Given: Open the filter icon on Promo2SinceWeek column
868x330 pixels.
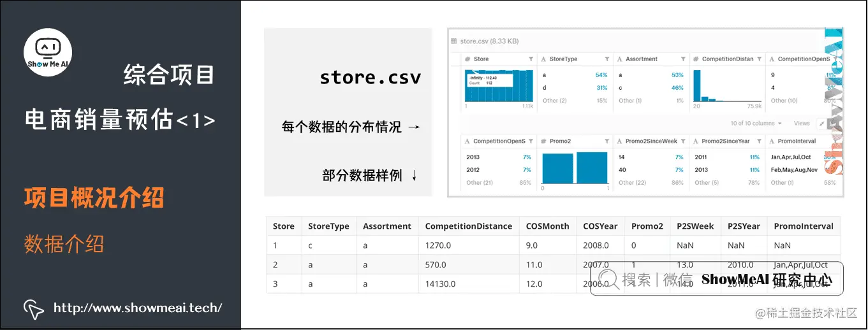Looking at the screenshot, I should coord(683,141).
